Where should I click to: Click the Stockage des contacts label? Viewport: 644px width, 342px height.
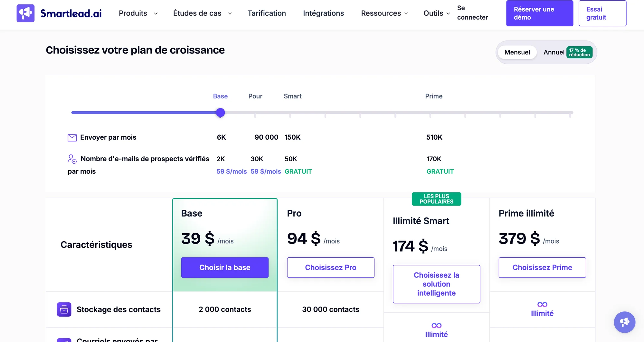118,310
